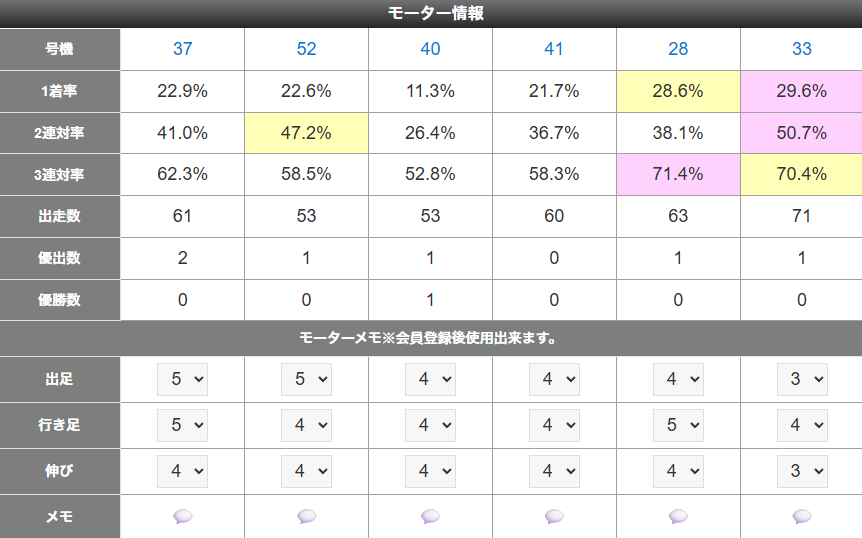Open 出足 dropdown for motor 41
The image size is (862, 538).
554,380
